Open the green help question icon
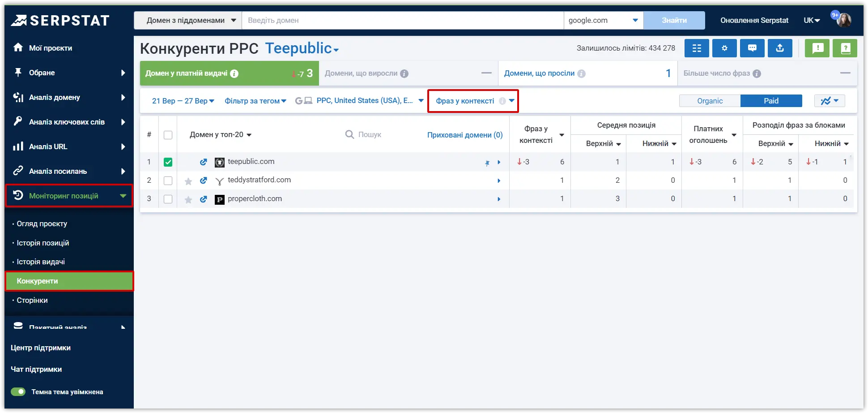The width and height of the screenshot is (868, 413). [x=845, y=48]
